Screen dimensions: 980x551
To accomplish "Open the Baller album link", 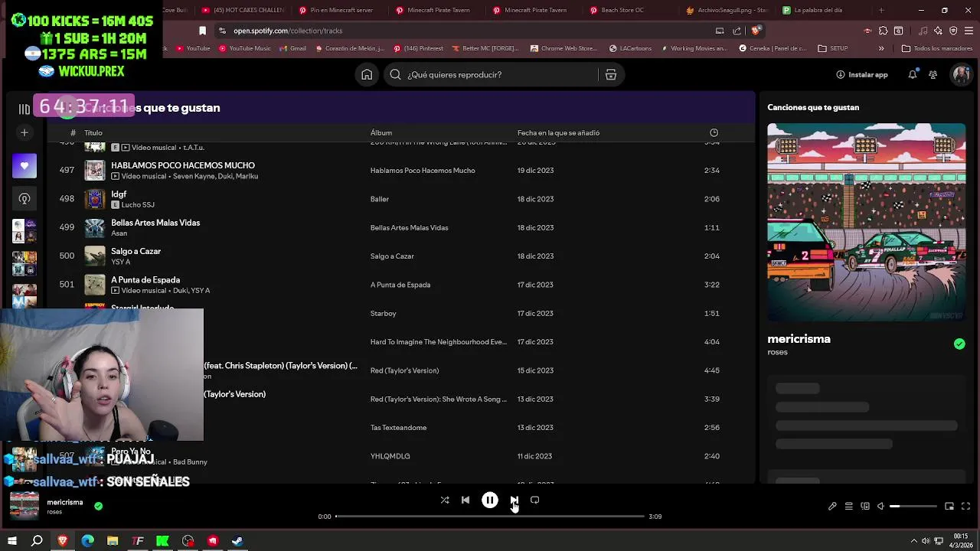I will (380, 199).
